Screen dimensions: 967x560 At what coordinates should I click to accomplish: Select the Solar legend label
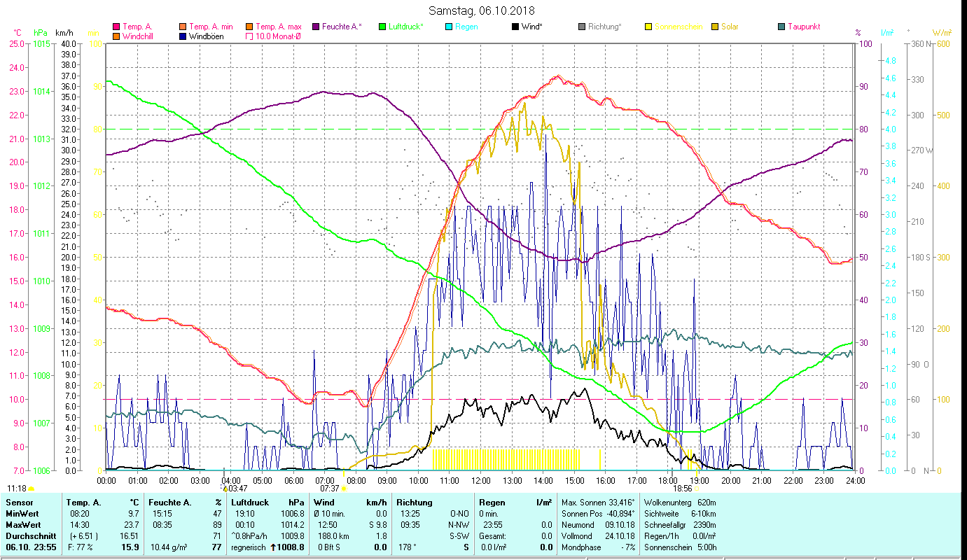[x=730, y=27]
